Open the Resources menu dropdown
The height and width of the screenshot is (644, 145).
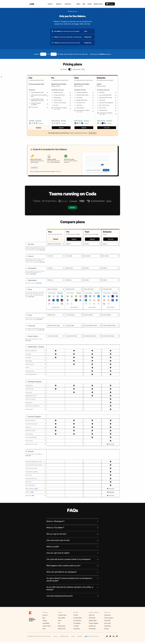[68, 4]
